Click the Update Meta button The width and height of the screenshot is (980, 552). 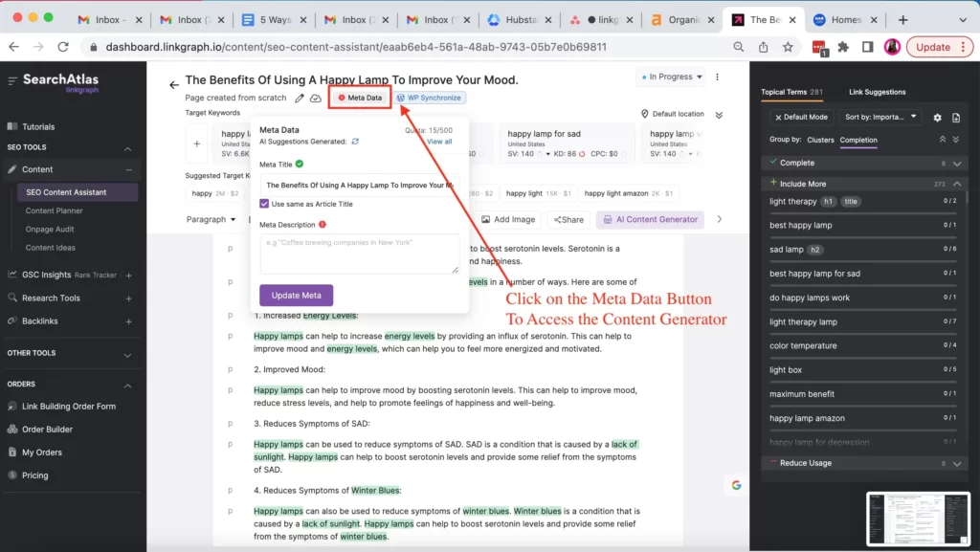coord(296,295)
